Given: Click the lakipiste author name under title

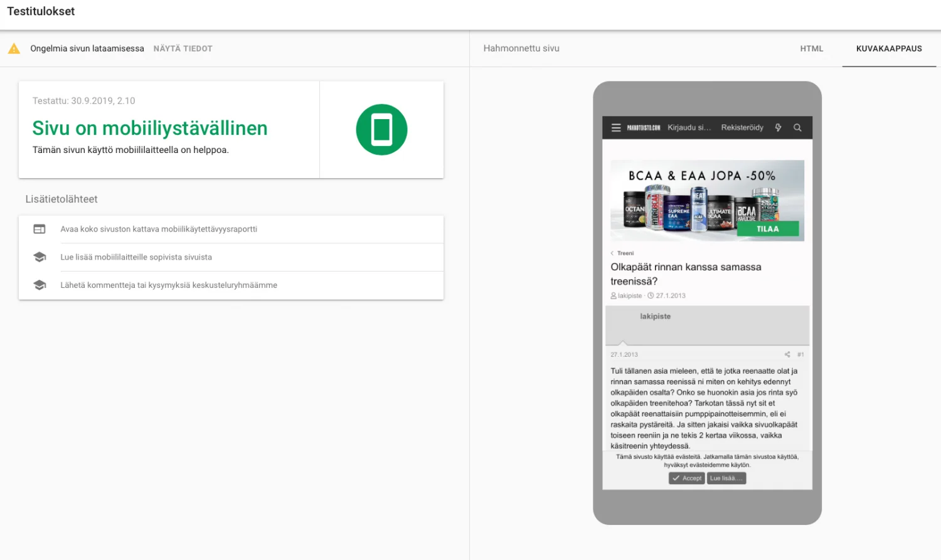Looking at the screenshot, I should point(629,296).
